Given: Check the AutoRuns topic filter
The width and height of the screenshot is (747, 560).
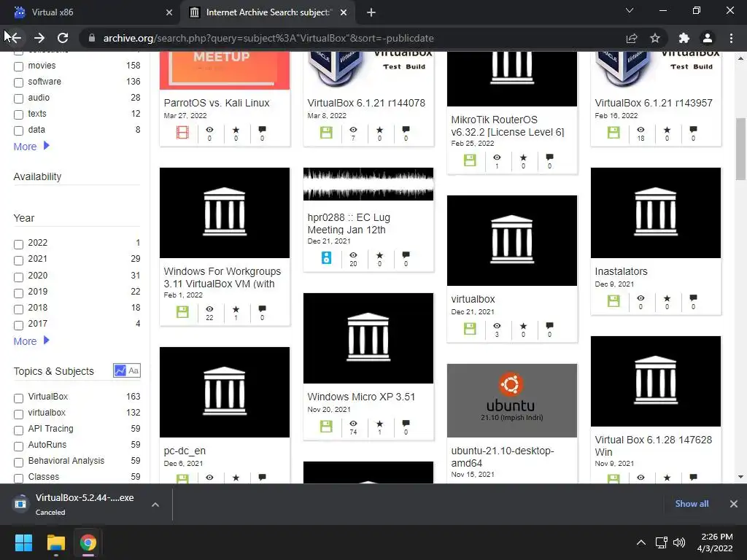Looking at the screenshot, I should [x=18, y=446].
